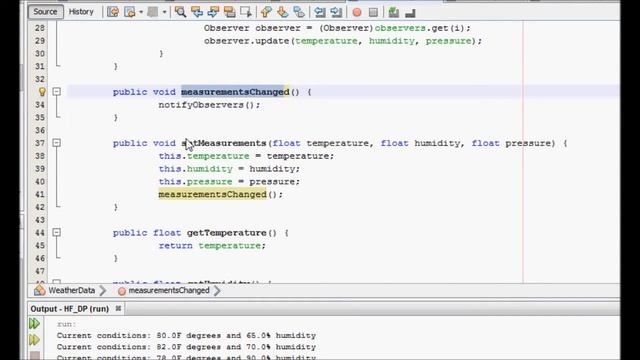The height and width of the screenshot is (360, 640).
Task: Go to the previous bookmark
Action: (x=266, y=12)
